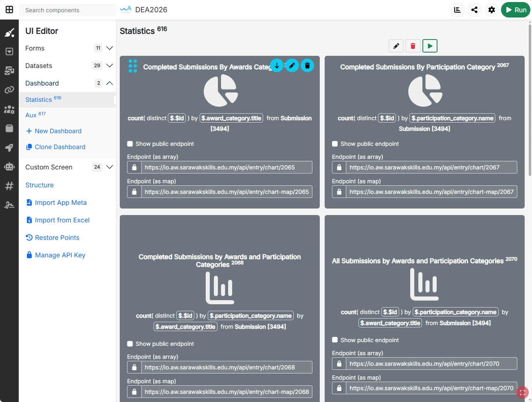Open the robot sidebar icon
532x402 pixels.
click(9, 167)
